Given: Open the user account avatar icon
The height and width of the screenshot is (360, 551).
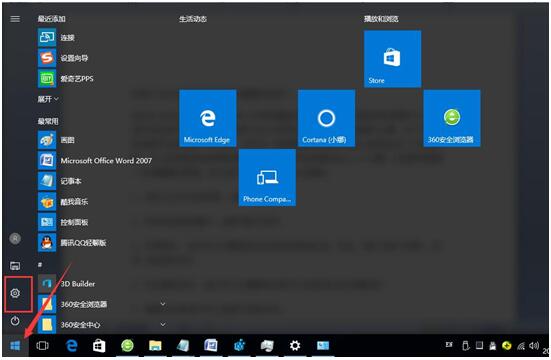Looking at the screenshot, I should click(15, 239).
